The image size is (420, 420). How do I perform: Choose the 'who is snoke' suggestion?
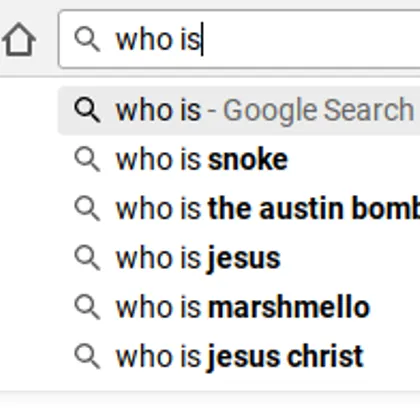(239, 159)
